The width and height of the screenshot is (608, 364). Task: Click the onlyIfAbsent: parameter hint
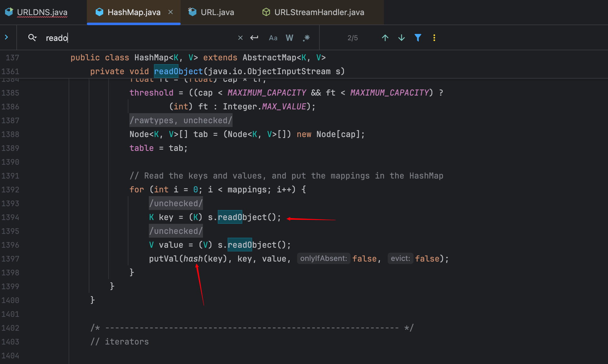324,258
